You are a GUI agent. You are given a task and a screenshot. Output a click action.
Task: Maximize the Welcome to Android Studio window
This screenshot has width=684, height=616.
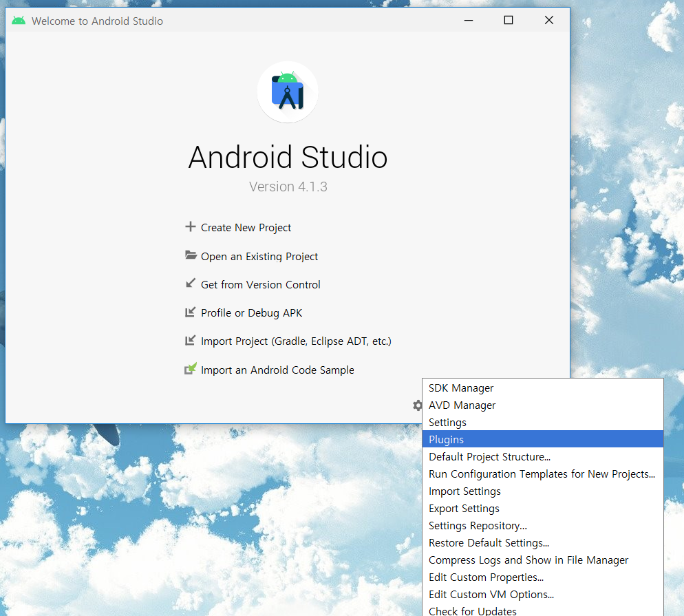click(x=509, y=21)
